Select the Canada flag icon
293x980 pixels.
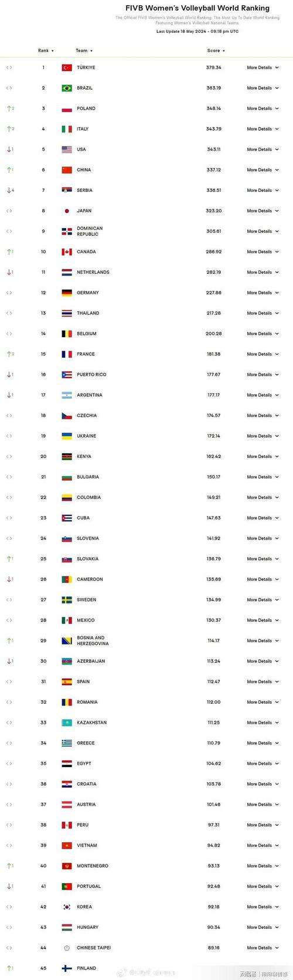67,252
